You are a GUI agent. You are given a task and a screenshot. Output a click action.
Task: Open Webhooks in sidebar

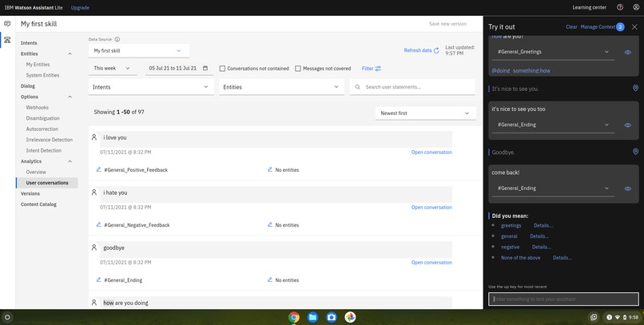(x=38, y=108)
